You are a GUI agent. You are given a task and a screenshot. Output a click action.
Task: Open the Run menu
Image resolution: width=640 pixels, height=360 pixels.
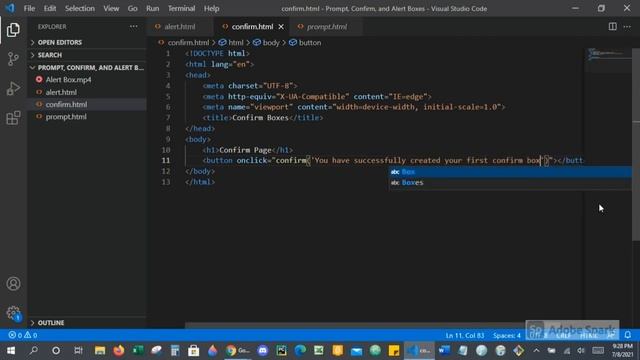point(153,8)
